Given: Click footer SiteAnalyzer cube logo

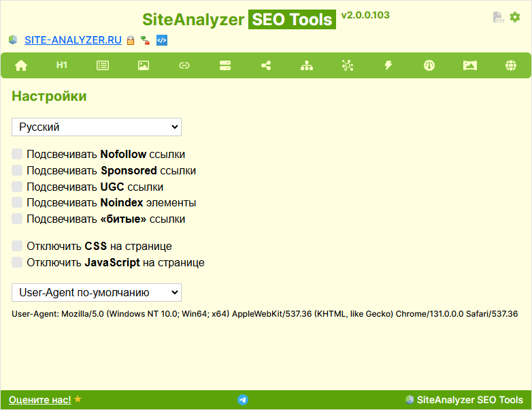Looking at the screenshot, I should coord(410,400).
